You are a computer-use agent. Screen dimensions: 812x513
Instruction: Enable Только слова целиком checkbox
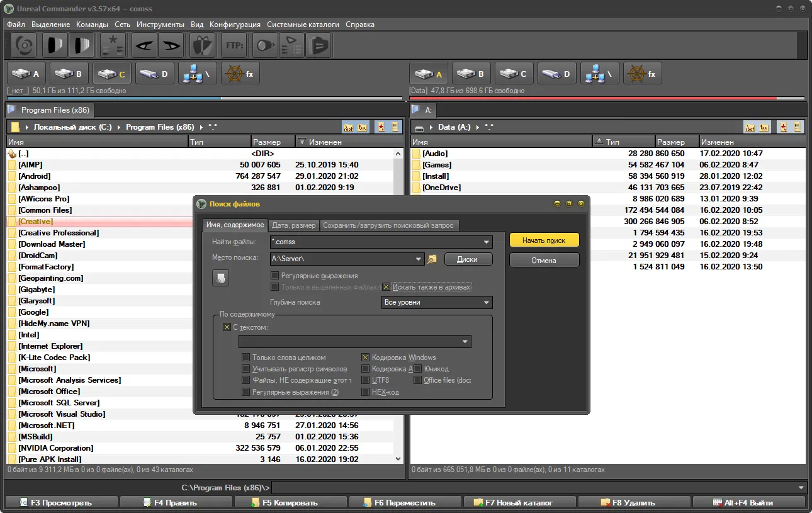click(246, 358)
